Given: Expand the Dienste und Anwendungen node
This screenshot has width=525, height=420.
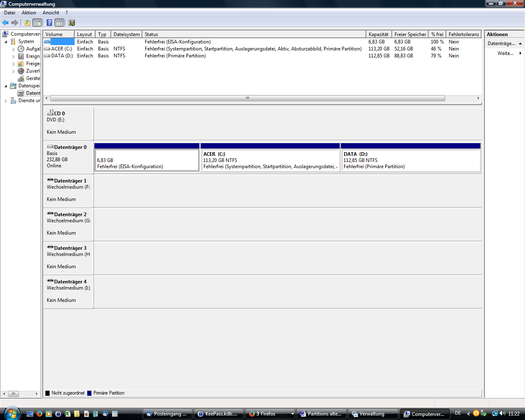Looking at the screenshot, I should click(6, 100).
